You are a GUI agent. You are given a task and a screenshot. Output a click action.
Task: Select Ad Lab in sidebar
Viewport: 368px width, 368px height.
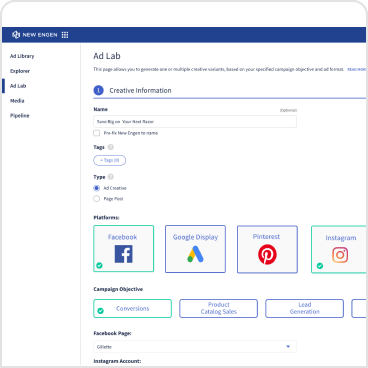(x=18, y=86)
